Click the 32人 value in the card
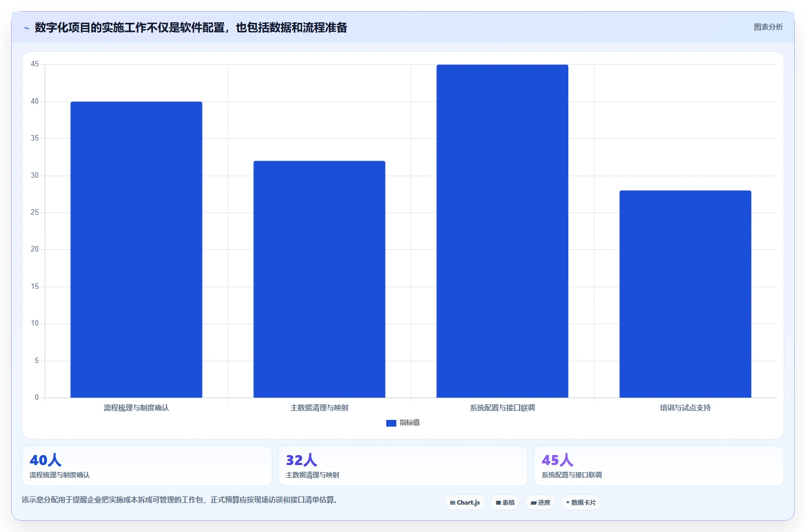Viewport: 806px width, 532px height. coord(301,460)
